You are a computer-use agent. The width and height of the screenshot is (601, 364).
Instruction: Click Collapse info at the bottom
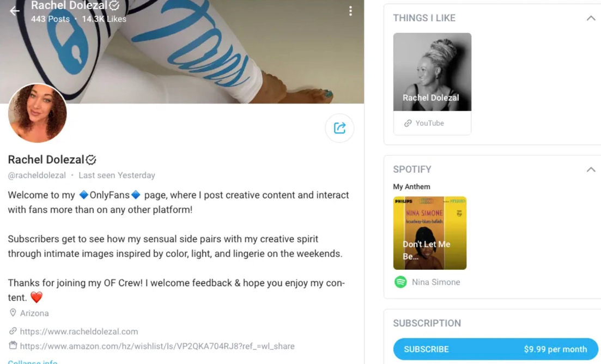[32, 361]
